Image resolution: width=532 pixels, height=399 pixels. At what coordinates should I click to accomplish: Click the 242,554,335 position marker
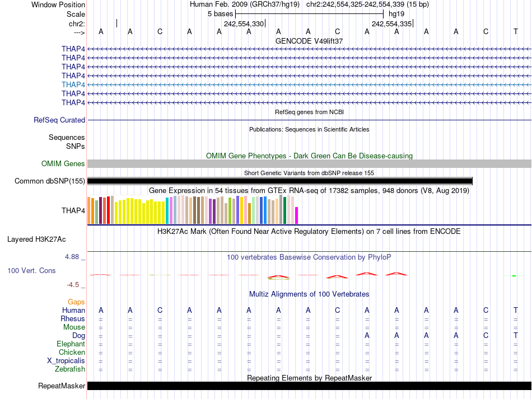[392, 24]
